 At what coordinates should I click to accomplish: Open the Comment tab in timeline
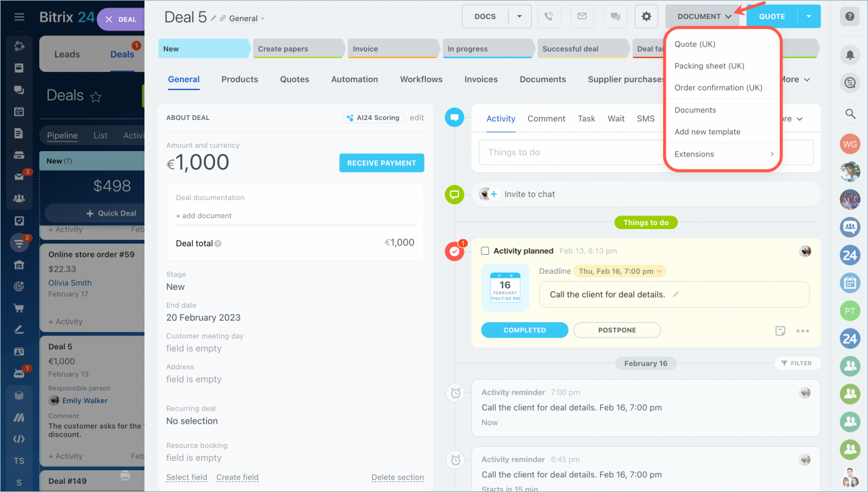coord(546,119)
